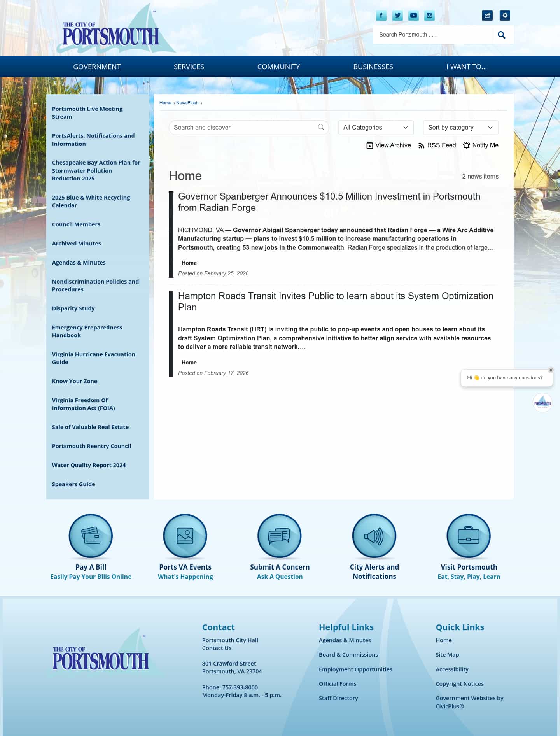The width and height of the screenshot is (560, 736).
Task: Open Government Websites by CivicPlus link
Action: click(x=469, y=702)
